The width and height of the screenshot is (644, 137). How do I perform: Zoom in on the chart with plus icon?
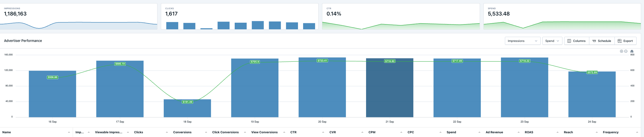[621, 51]
